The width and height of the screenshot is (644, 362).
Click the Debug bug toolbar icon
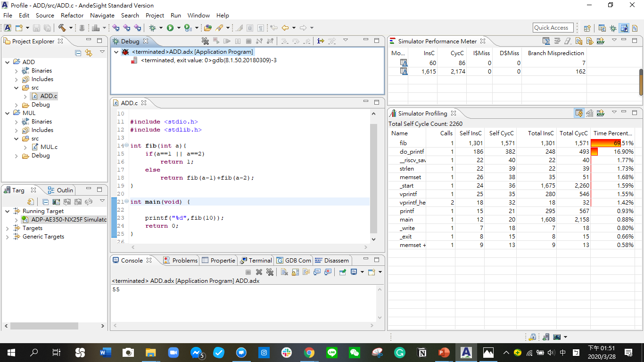(x=152, y=28)
